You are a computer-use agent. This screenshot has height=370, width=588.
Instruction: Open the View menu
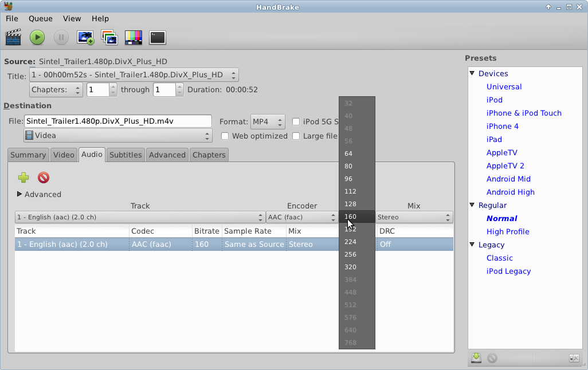pos(72,19)
